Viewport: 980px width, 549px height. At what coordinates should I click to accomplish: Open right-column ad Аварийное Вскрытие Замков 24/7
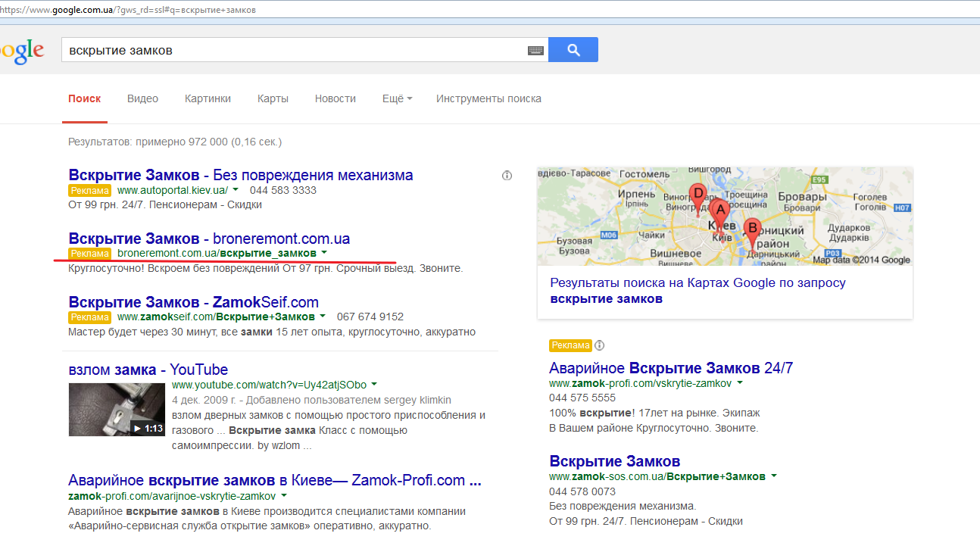(671, 368)
